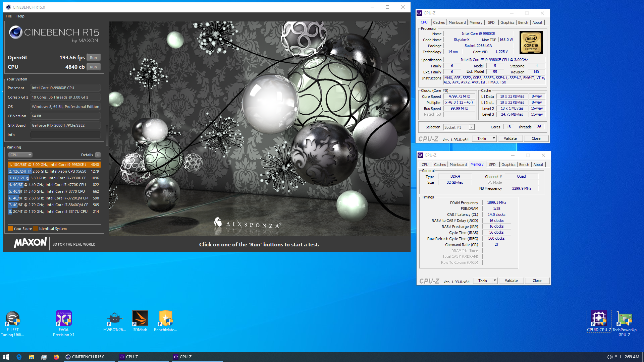
Task: Click the empty Info input field
Action: (x=65, y=135)
